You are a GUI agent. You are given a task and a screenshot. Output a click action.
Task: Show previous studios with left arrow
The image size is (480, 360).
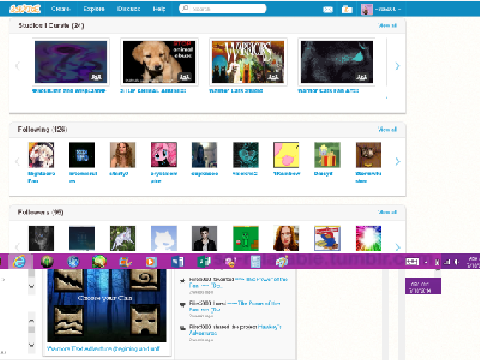click(x=18, y=66)
